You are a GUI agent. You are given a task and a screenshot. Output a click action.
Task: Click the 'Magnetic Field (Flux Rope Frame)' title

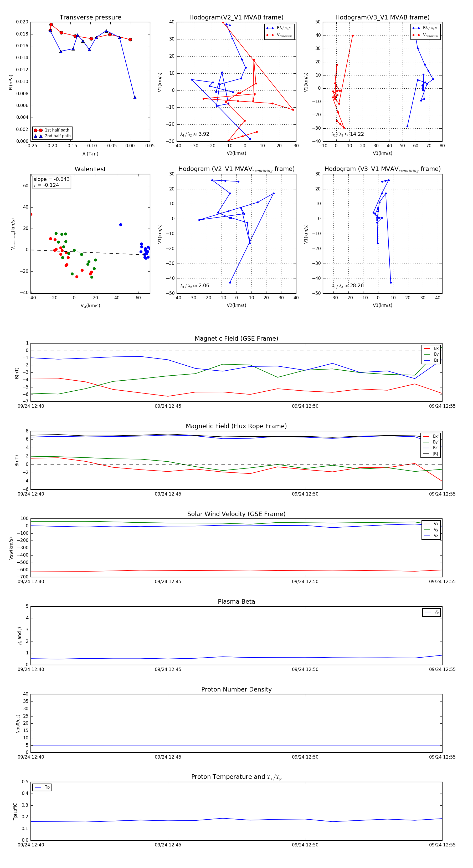click(236, 426)
